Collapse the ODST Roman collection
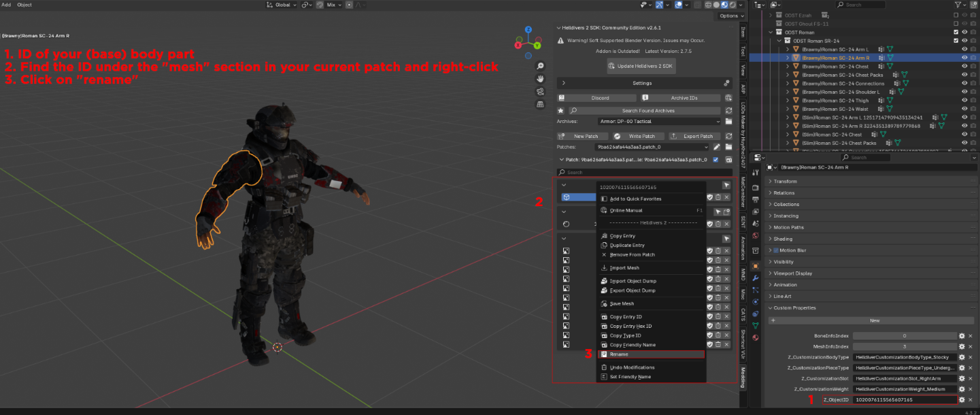Screen dimensions: 980x415 coord(771,32)
